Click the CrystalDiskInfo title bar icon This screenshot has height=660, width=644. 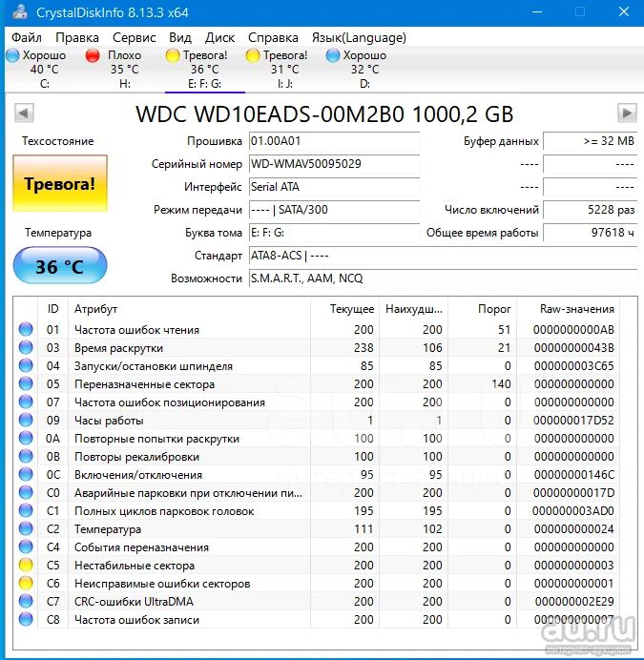tap(20, 11)
